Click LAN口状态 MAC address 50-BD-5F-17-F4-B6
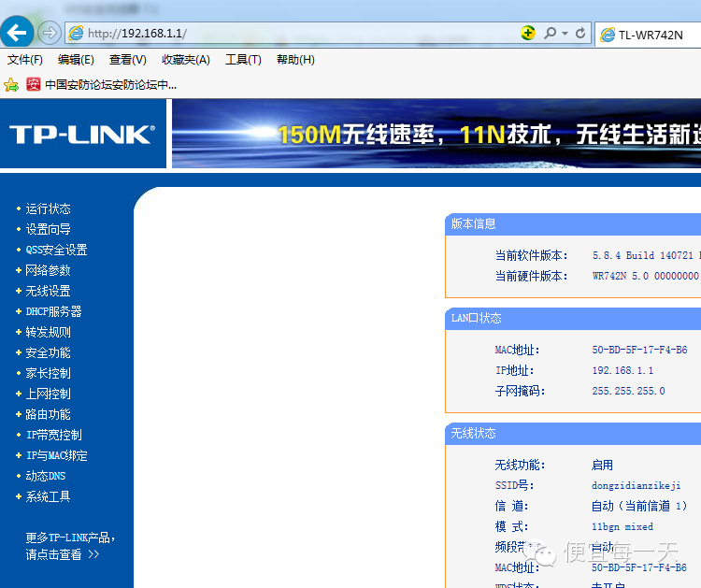The height and width of the screenshot is (588, 701). tap(639, 350)
